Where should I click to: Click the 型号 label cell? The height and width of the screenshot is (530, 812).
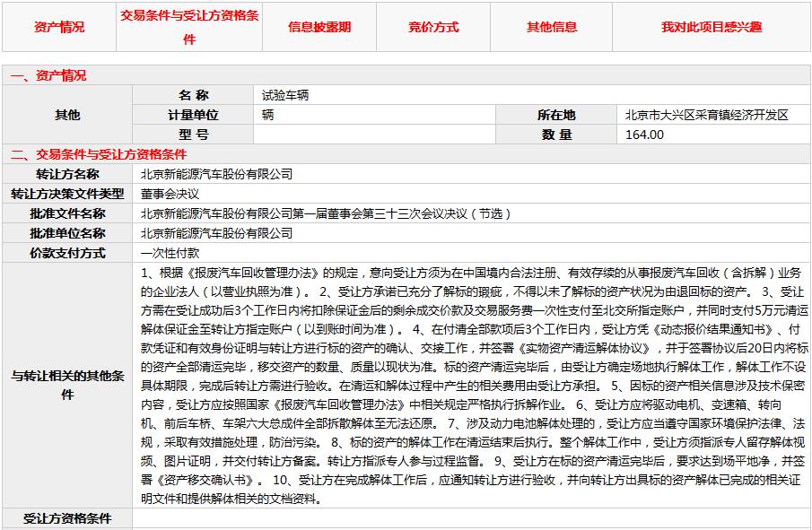193,135
